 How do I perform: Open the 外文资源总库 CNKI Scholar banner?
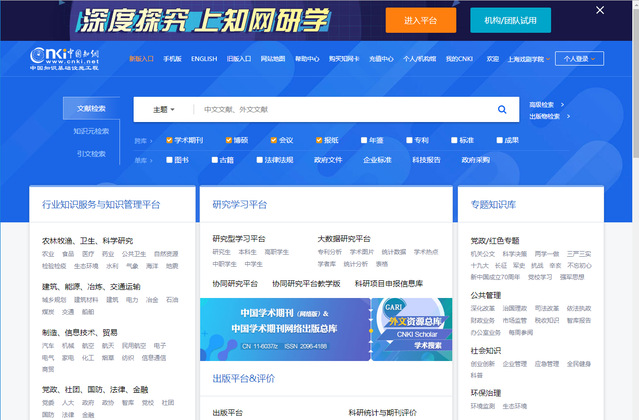(x=412, y=330)
